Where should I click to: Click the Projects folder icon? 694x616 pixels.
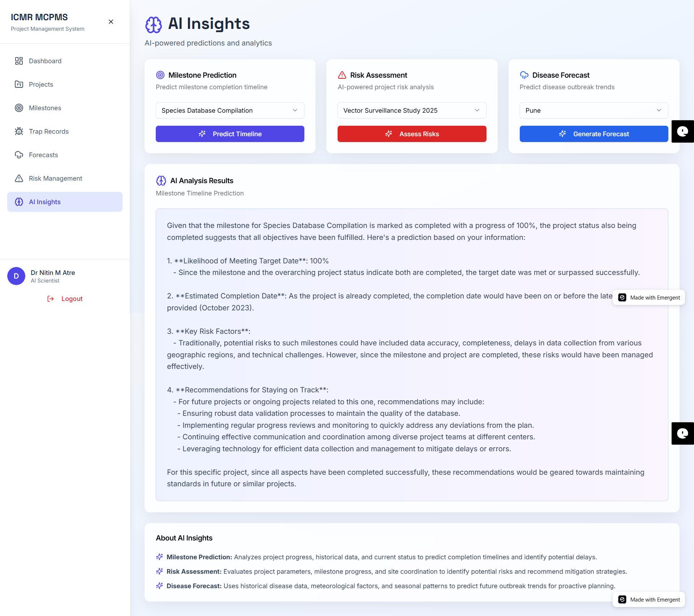[x=19, y=85]
